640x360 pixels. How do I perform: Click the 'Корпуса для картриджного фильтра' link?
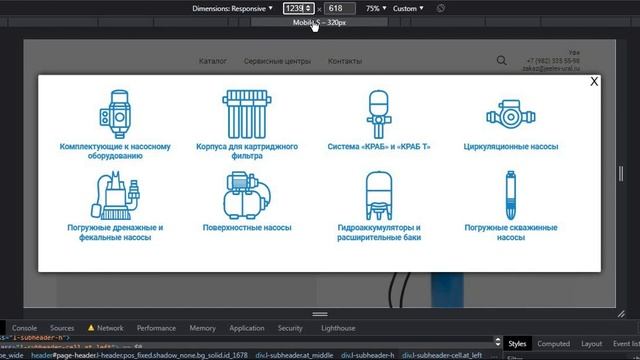pyautogui.click(x=247, y=151)
